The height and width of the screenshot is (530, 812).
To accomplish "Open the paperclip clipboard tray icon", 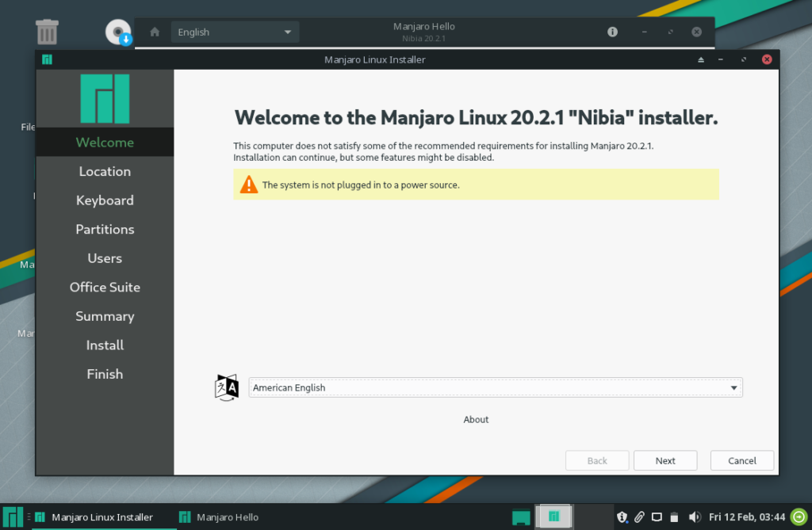I will 640,517.
